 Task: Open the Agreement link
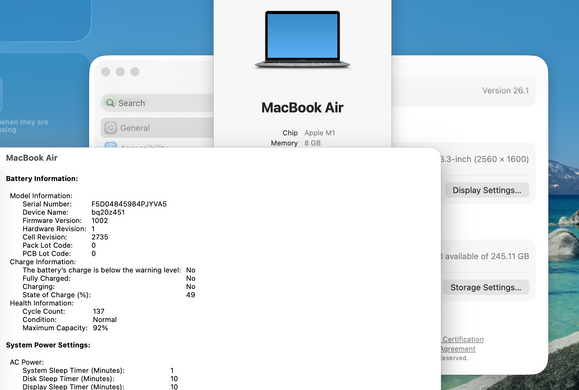[458, 349]
